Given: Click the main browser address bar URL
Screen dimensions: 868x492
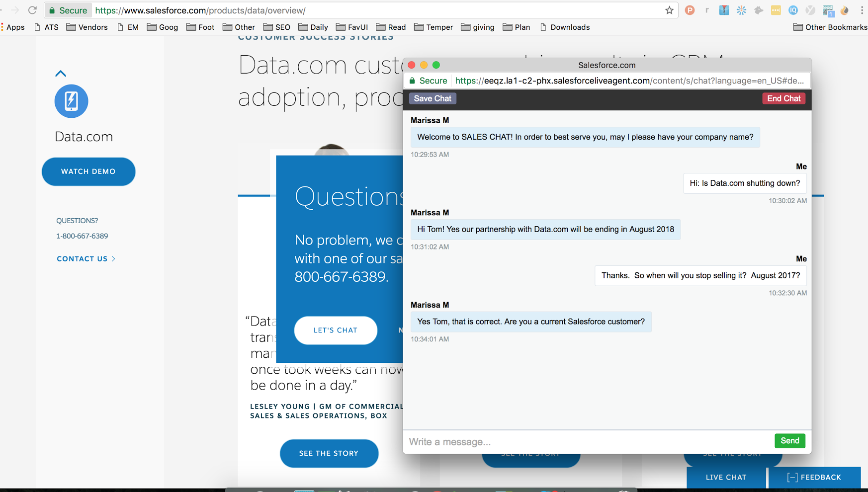Looking at the screenshot, I should 200,10.
